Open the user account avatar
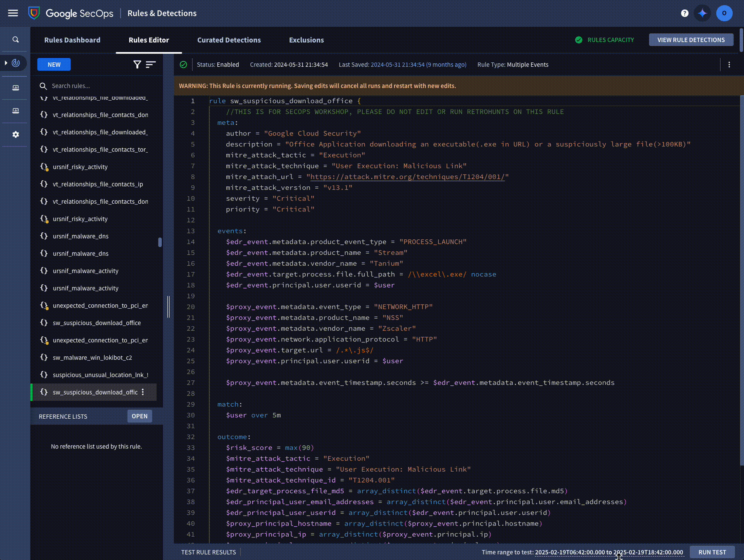744x560 pixels. tap(724, 13)
